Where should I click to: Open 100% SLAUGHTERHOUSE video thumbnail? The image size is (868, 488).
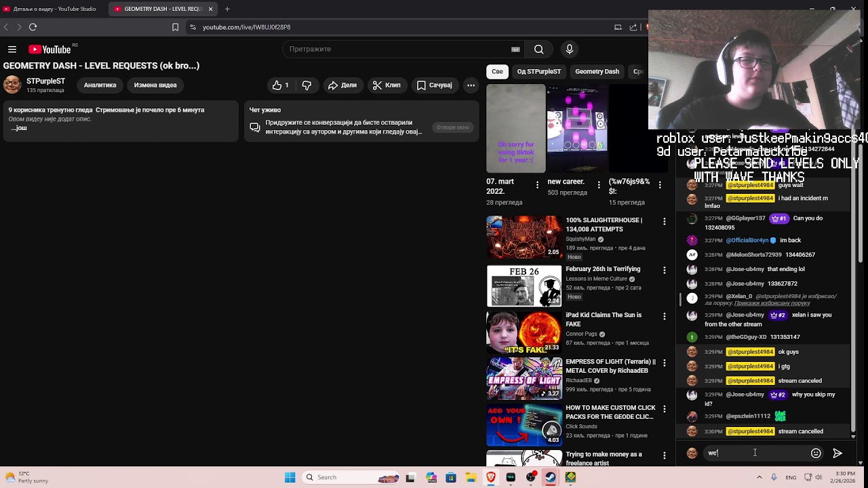tap(524, 237)
